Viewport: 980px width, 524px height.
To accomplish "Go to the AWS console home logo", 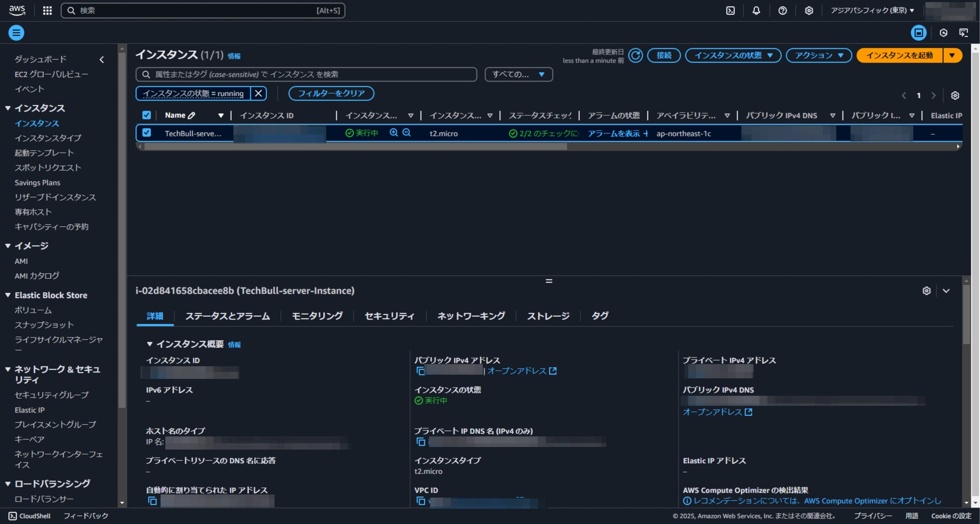I will click(17, 10).
